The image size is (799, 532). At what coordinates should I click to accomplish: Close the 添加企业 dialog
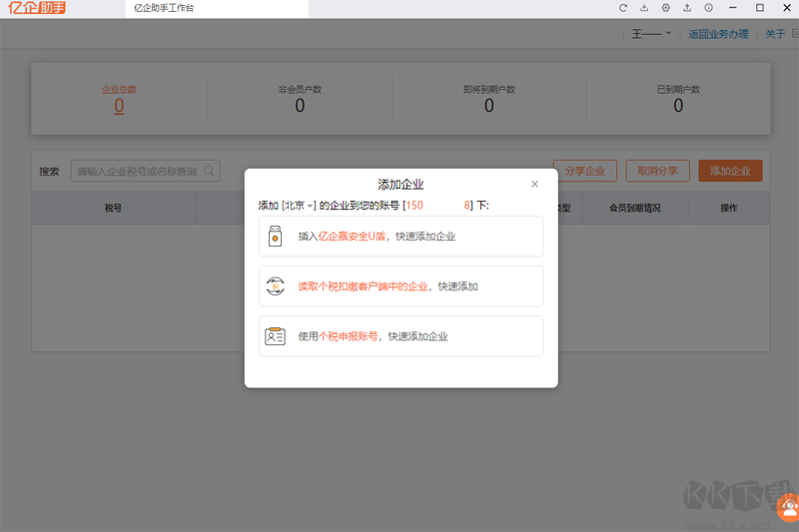[534, 184]
